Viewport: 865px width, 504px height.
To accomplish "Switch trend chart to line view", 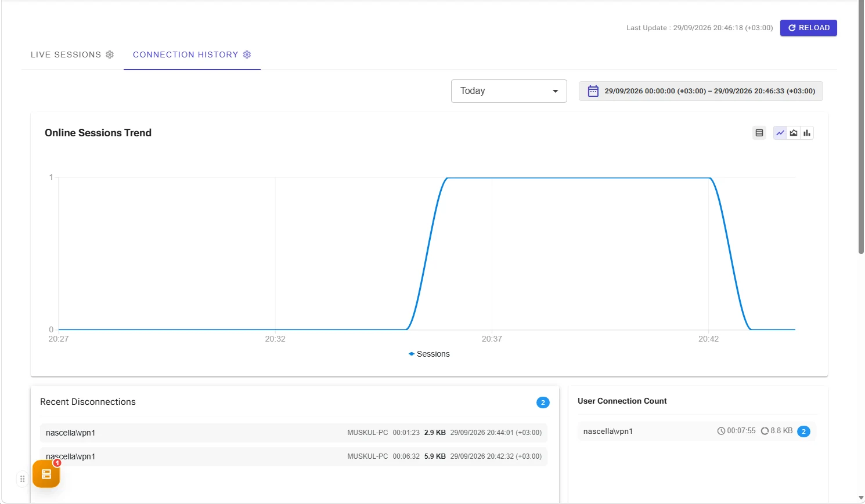I will (780, 133).
